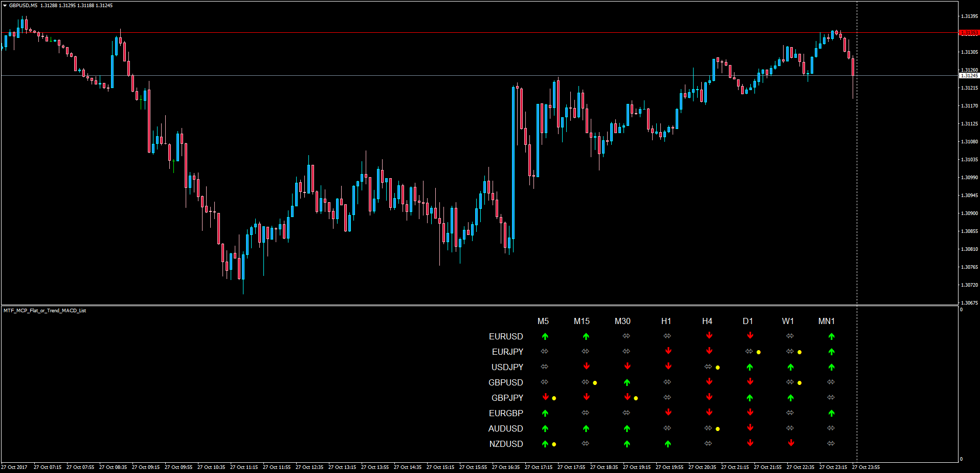980x473 pixels.
Task: Click the 27 Oct 2017 date label
Action: pos(14,467)
